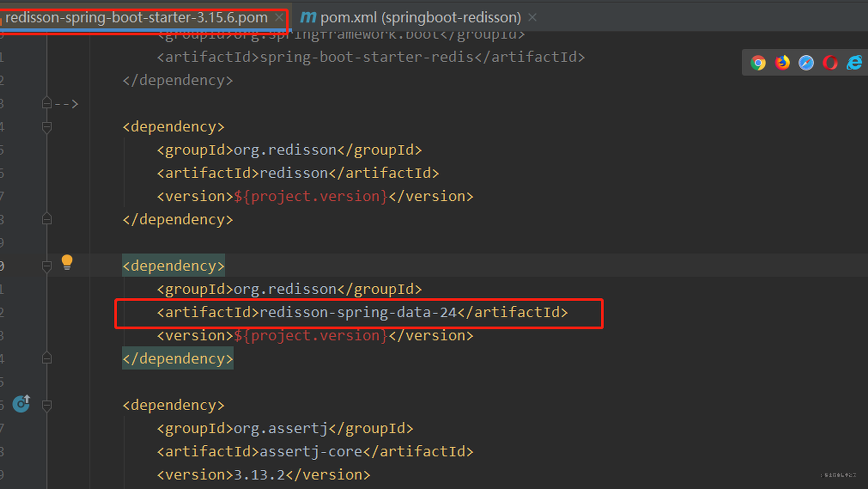The width and height of the screenshot is (868, 489).
Task: Collapse the assertj-core dependency fold marker
Action: [x=47, y=405]
